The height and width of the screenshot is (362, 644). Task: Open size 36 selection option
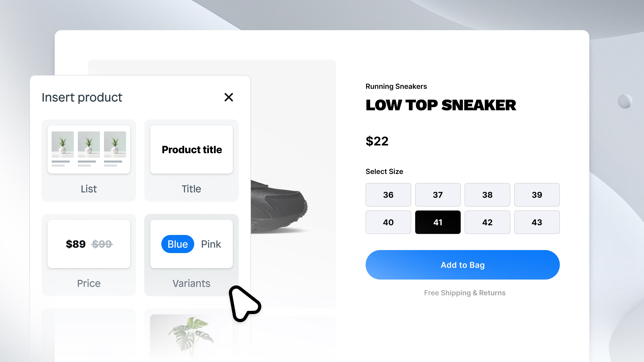tap(388, 194)
